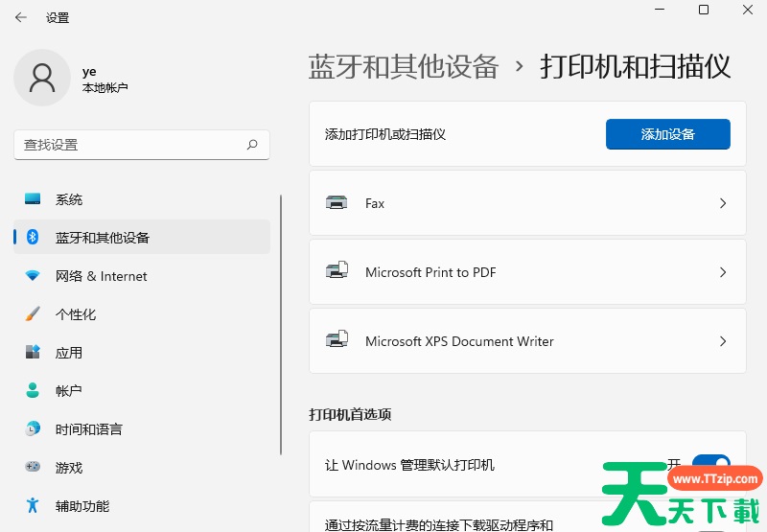
Task: Click the 辅助功能 accessibility figure icon
Action: [x=33, y=504]
